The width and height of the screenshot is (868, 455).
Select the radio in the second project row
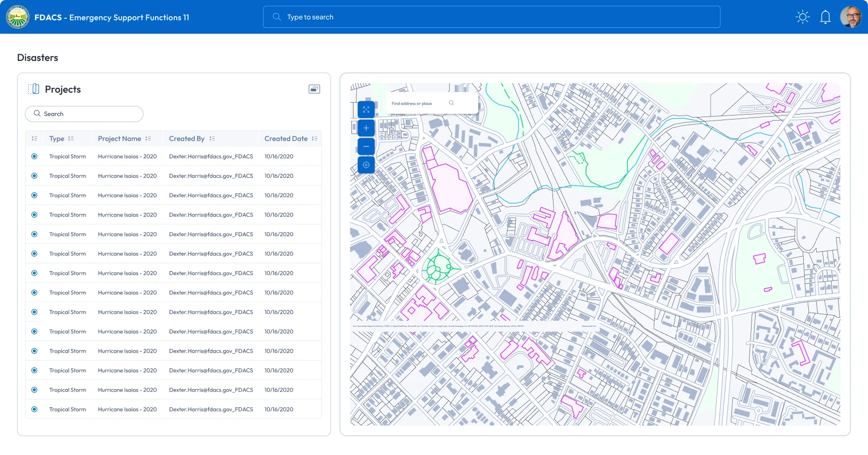(x=34, y=176)
